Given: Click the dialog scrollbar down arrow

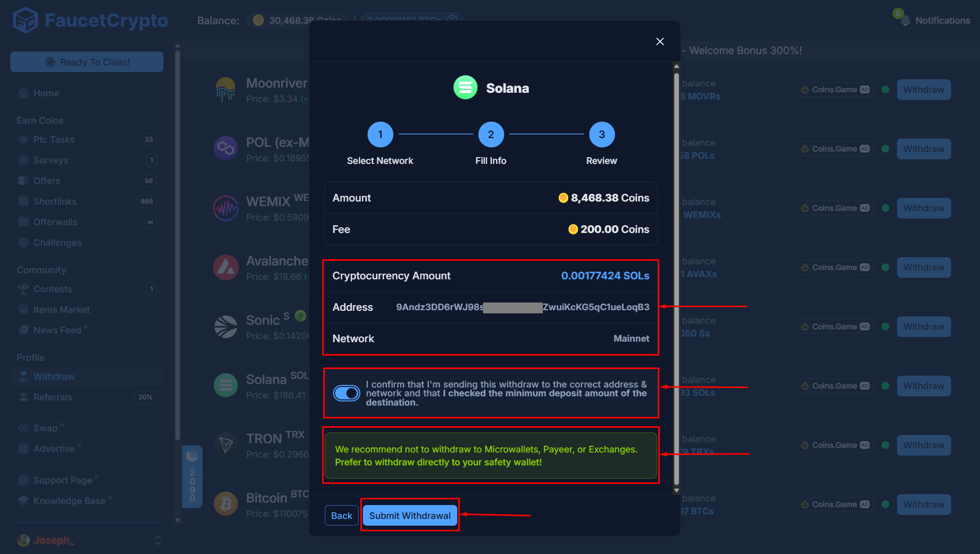Looking at the screenshot, I should click(676, 490).
